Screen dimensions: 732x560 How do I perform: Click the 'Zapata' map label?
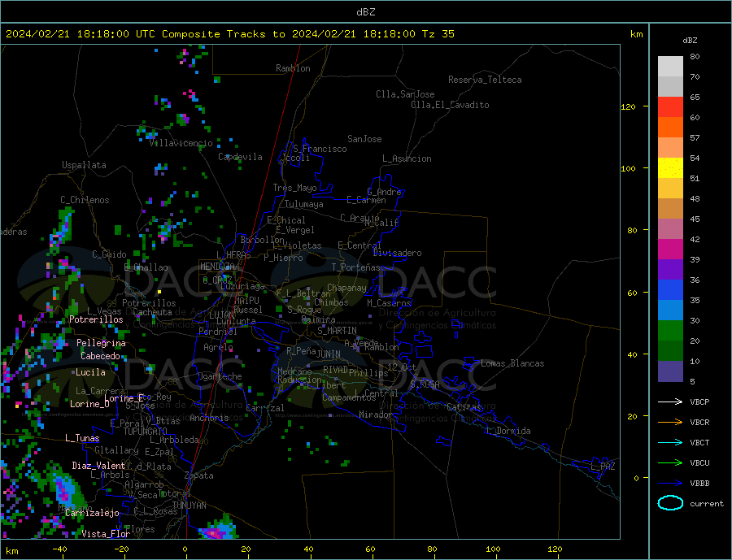point(199,476)
